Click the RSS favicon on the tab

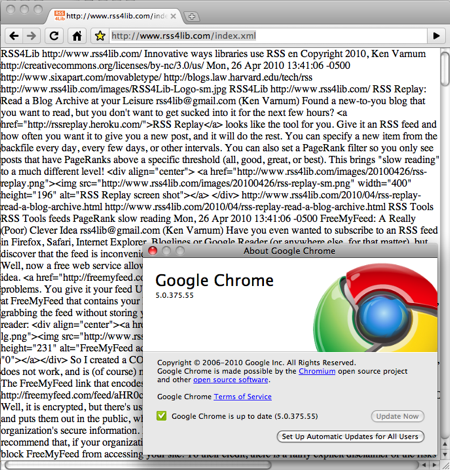tap(60, 16)
